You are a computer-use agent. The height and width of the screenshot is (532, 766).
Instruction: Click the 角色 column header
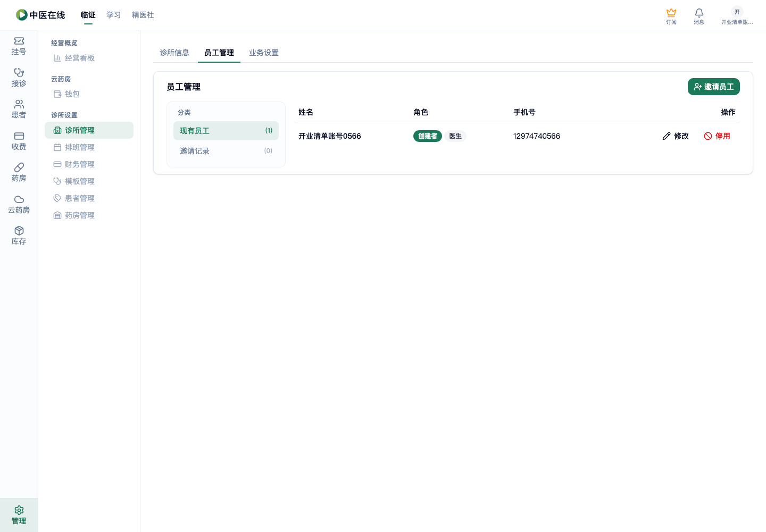pos(421,112)
